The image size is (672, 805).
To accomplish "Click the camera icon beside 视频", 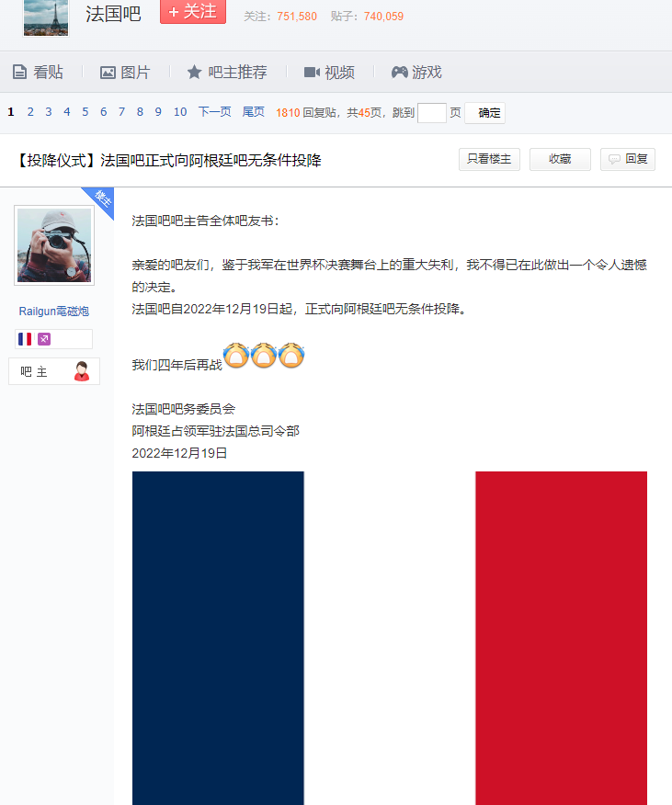I will [312, 73].
